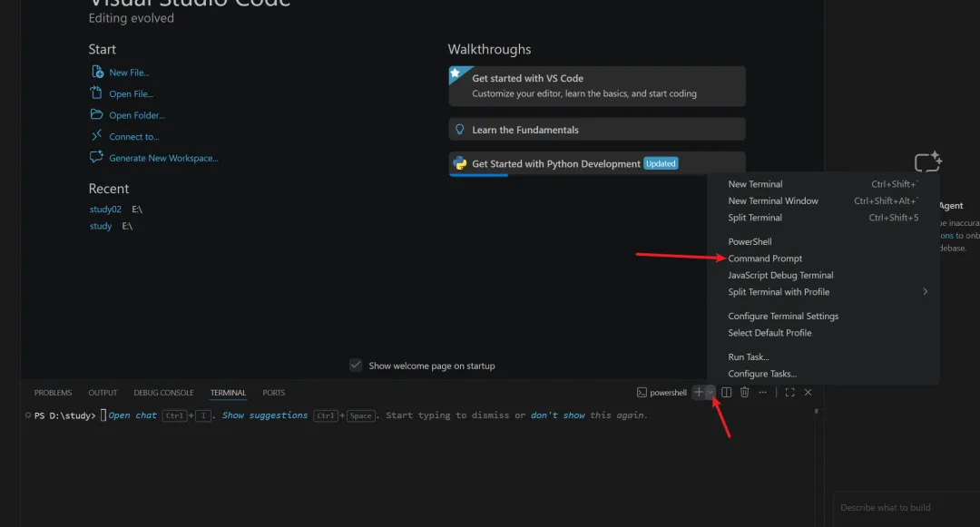Open the launch profile dropdown arrow
This screenshot has width=980, height=527.
710,392
